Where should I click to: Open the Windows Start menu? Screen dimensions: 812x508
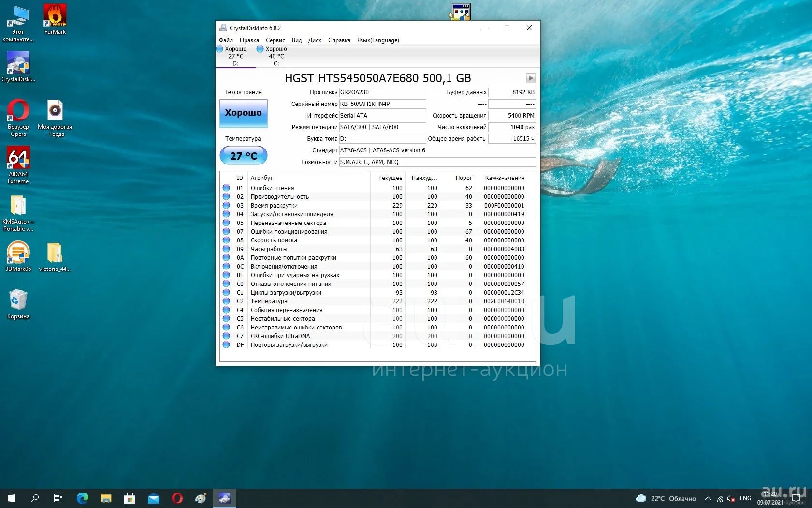[12, 498]
